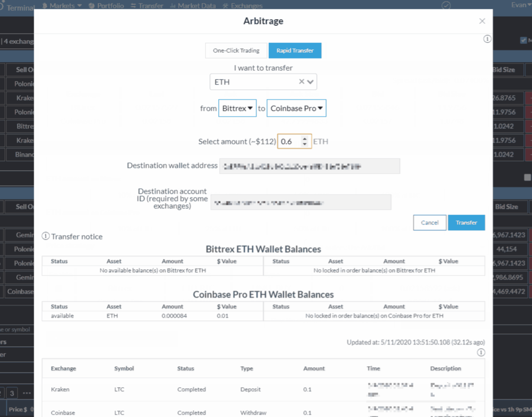The image size is (532, 417).
Task: Open the Market Data menu item
Action: tap(192, 5)
